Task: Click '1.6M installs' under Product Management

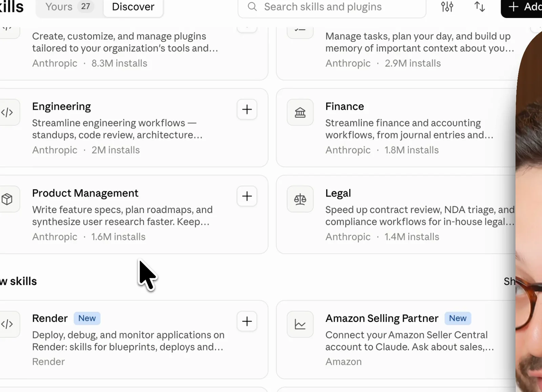Action: tap(118, 237)
